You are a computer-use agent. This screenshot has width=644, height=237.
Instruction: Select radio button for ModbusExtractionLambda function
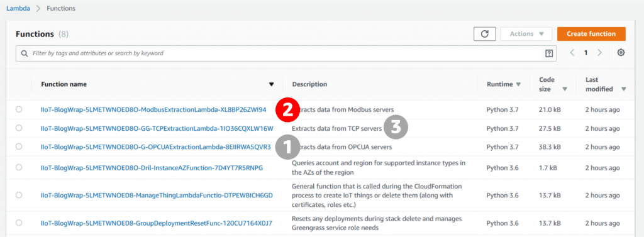[x=19, y=109]
